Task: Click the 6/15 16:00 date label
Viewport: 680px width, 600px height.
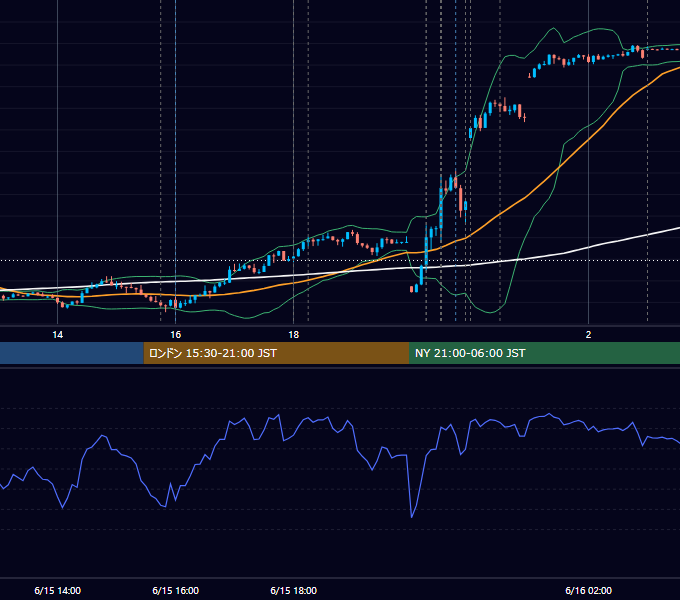Action: (176, 590)
